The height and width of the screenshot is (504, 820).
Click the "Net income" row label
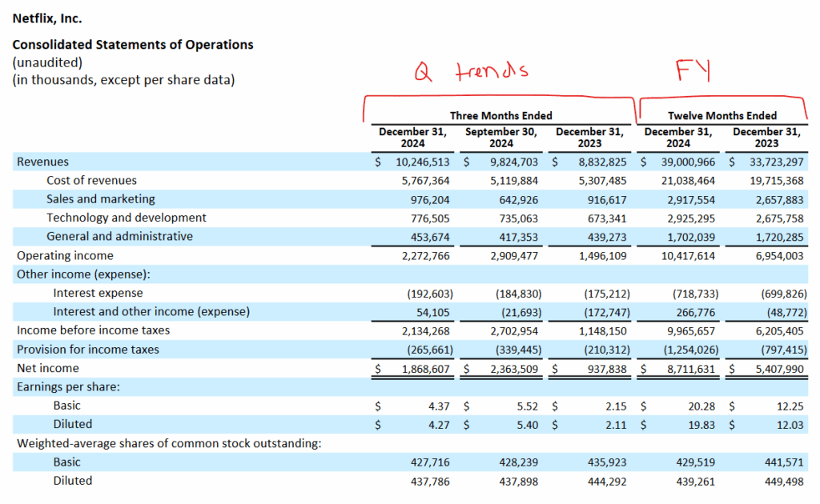(47, 368)
